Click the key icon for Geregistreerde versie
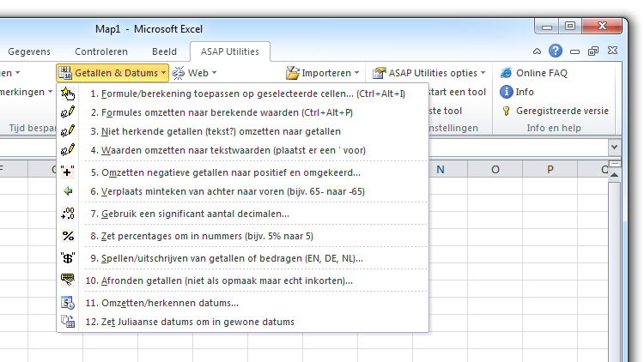The image size is (644, 362). 506,111
